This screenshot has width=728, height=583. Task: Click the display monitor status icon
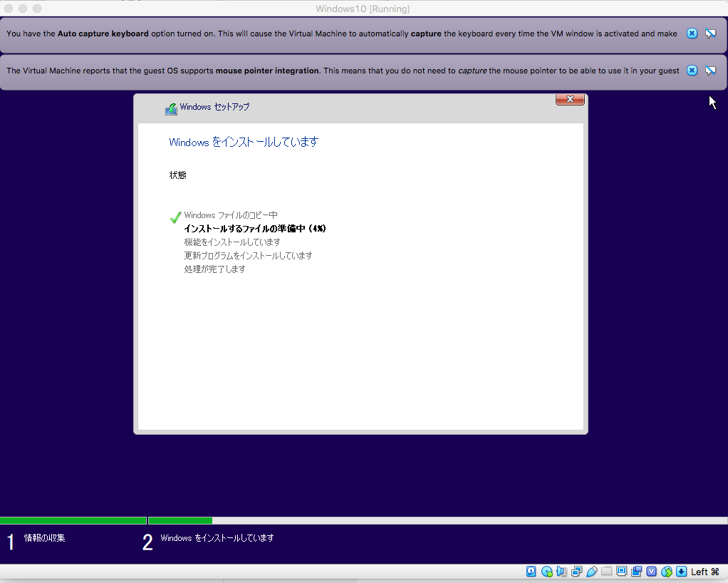pos(621,572)
